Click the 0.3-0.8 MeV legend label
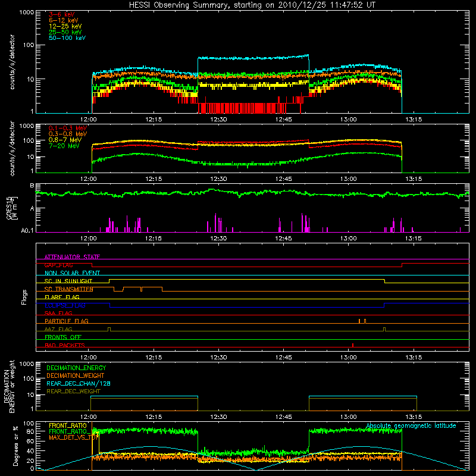This screenshot has width=476, height=476. coord(68,134)
